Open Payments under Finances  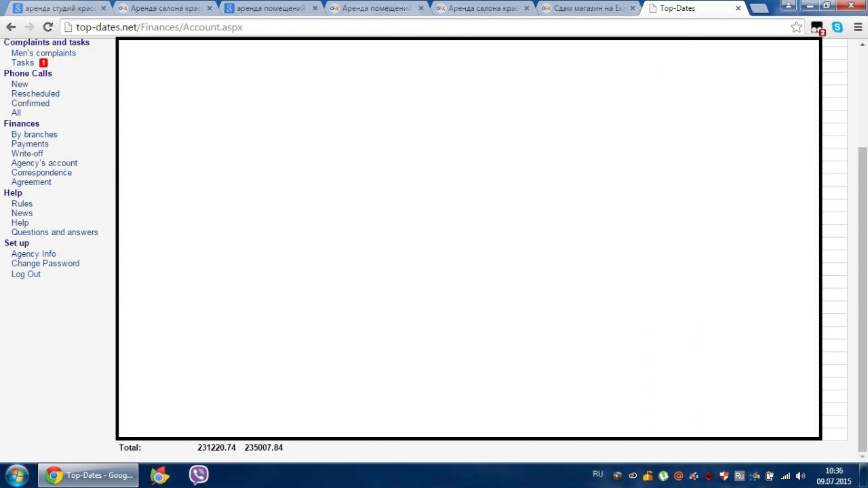(30, 144)
